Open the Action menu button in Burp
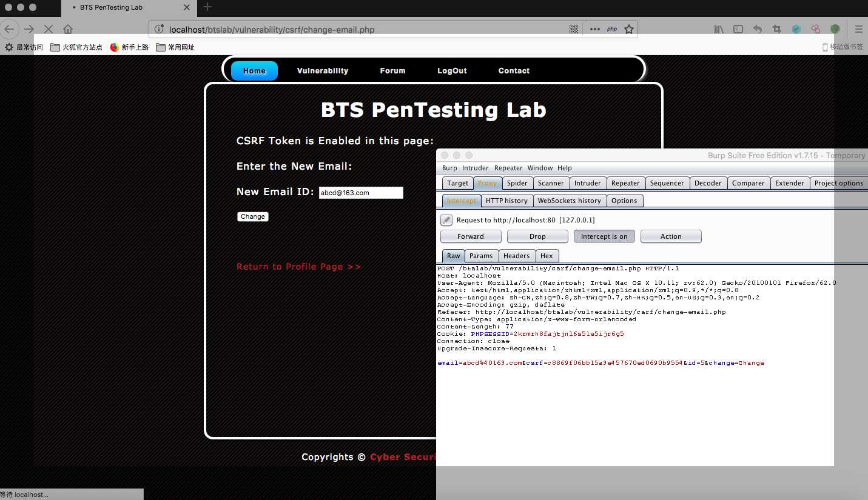The height and width of the screenshot is (500, 868). point(671,236)
